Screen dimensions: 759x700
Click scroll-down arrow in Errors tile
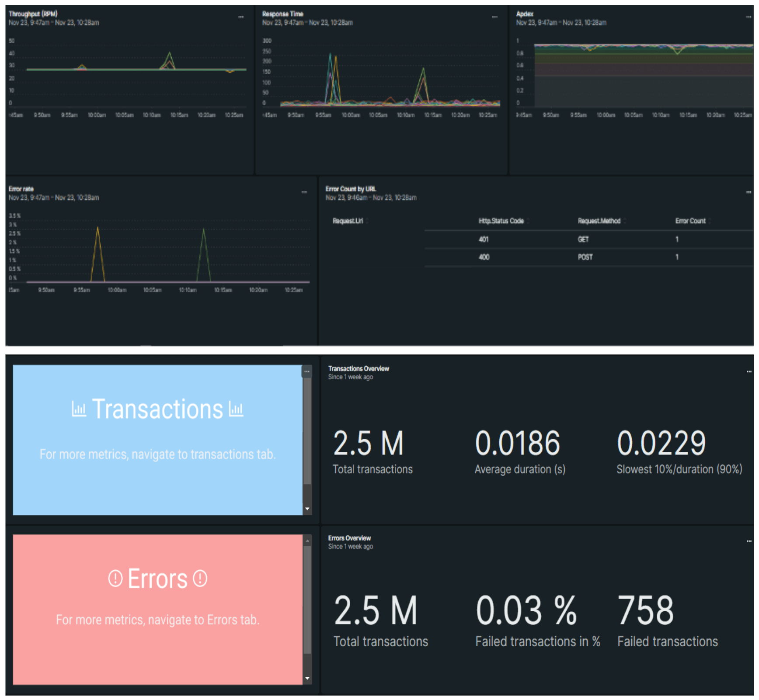click(307, 679)
